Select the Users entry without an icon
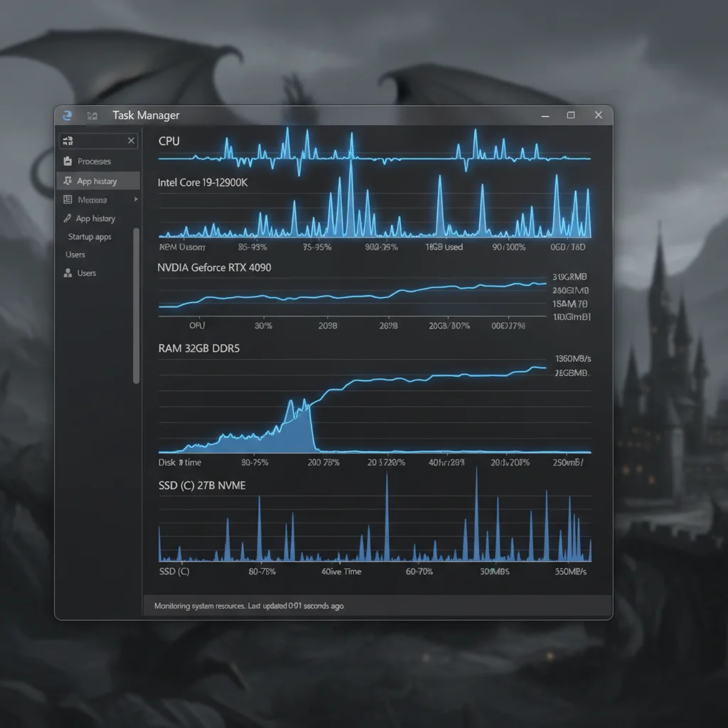Screen dimensions: 728x728 tap(75, 255)
